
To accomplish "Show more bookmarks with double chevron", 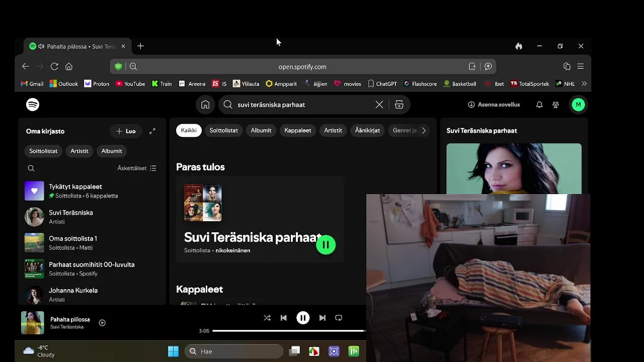I will click(584, 84).
